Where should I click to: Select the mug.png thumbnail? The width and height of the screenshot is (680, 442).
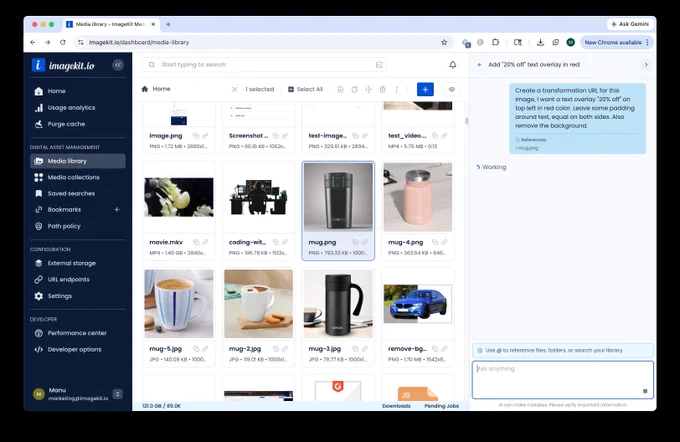click(338, 197)
